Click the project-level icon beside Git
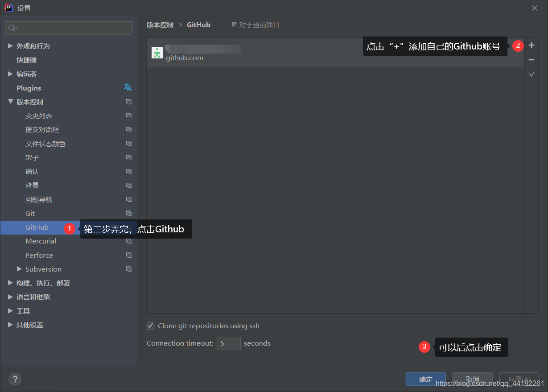 (129, 213)
